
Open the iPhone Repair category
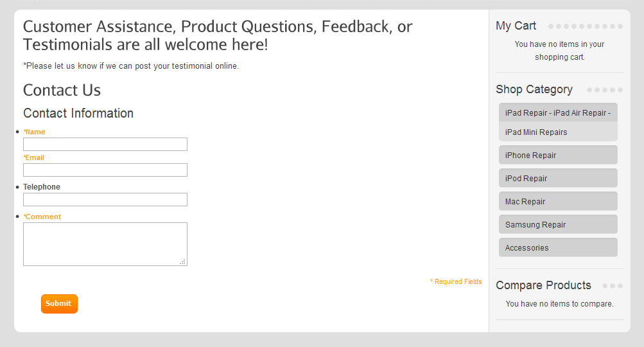coord(557,155)
